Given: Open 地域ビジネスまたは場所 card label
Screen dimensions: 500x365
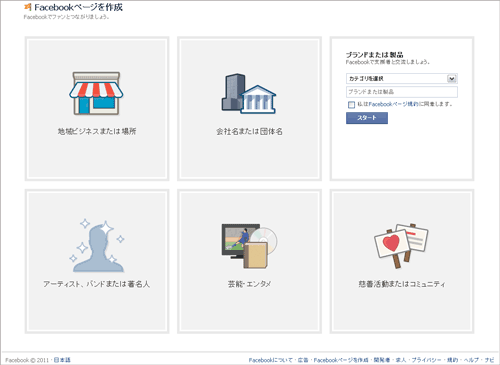Looking at the screenshot, I should point(97,131).
